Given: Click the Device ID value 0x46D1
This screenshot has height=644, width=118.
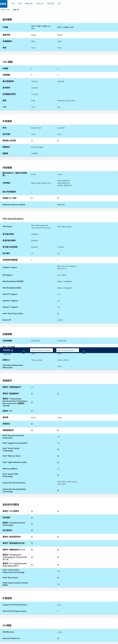Looking at the screenshot, I should click(60, 320).
